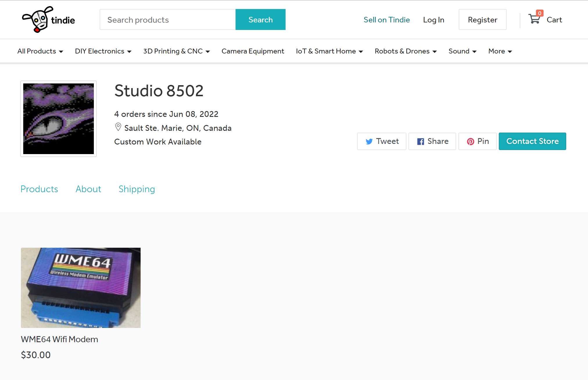Open the Sound category dropdown
Screen dimensions: 588x380
click(462, 51)
